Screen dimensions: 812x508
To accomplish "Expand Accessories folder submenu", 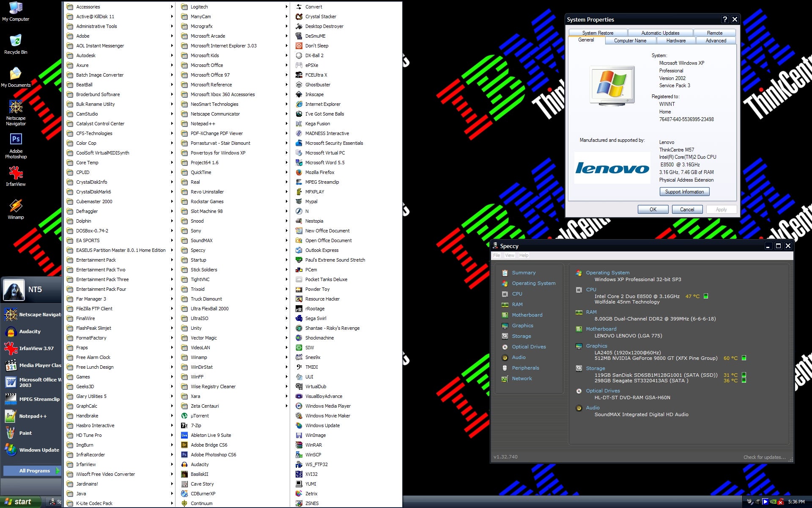I will (120, 7).
